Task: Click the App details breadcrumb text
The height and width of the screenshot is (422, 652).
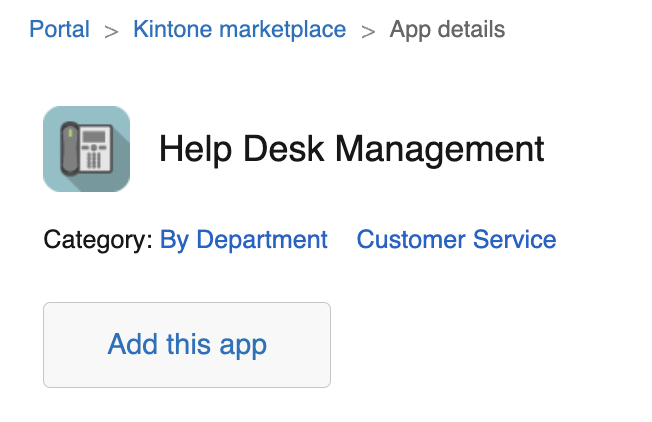Action: 447,30
